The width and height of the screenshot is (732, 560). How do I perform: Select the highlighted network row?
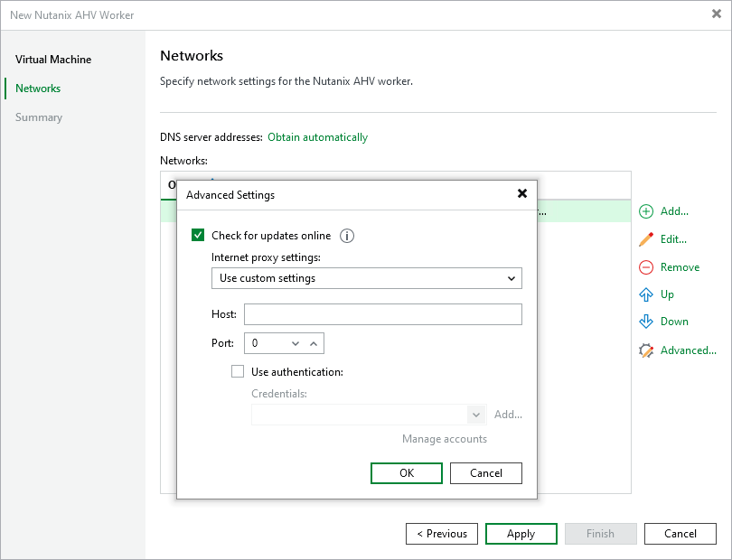click(584, 211)
